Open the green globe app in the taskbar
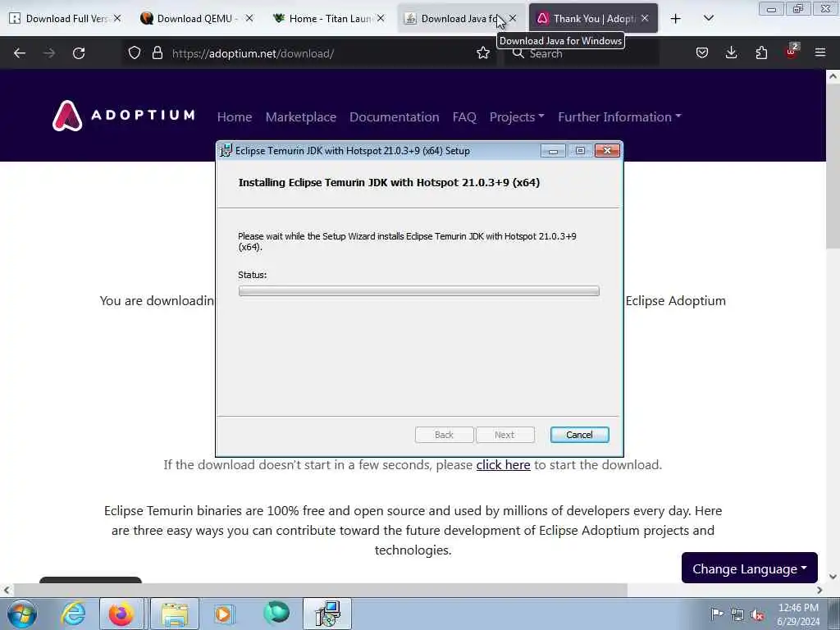Screen dimensions: 840x630 pos(276,613)
